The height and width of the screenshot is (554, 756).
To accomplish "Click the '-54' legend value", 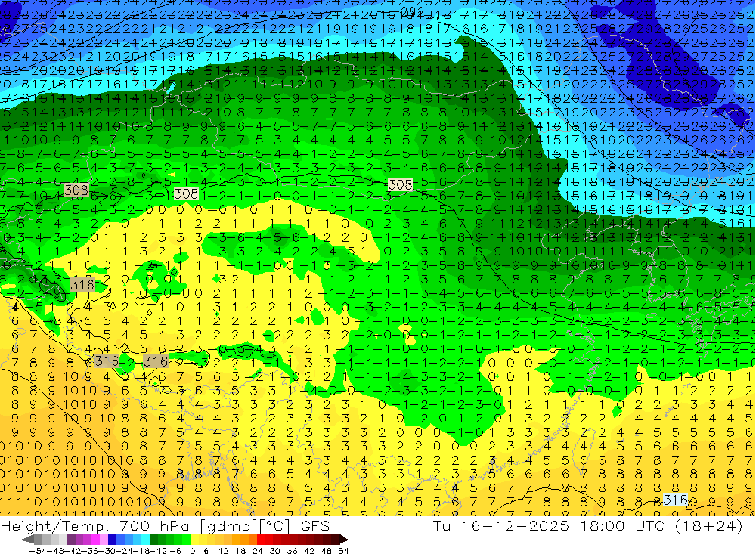I will point(38,551).
